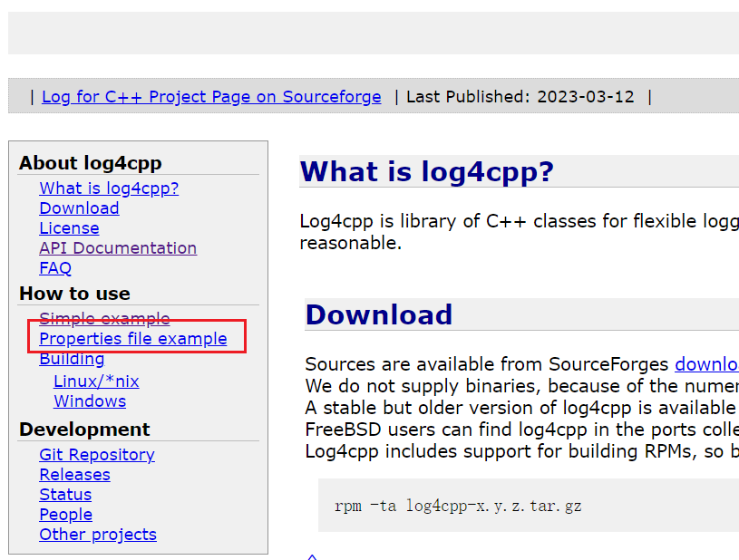Image resolution: width=739 pixels, height=560 pixels.
Task: View the Status page link
Action: [65, 495]
